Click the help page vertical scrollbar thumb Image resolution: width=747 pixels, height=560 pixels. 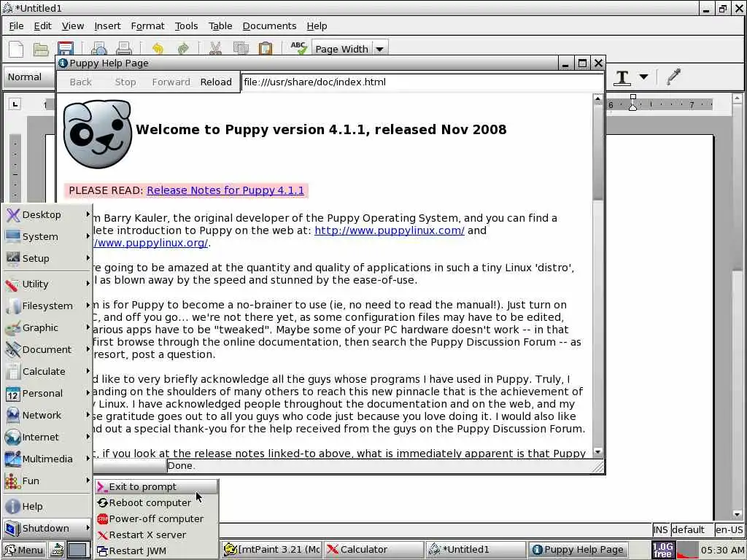coord(598,152)
